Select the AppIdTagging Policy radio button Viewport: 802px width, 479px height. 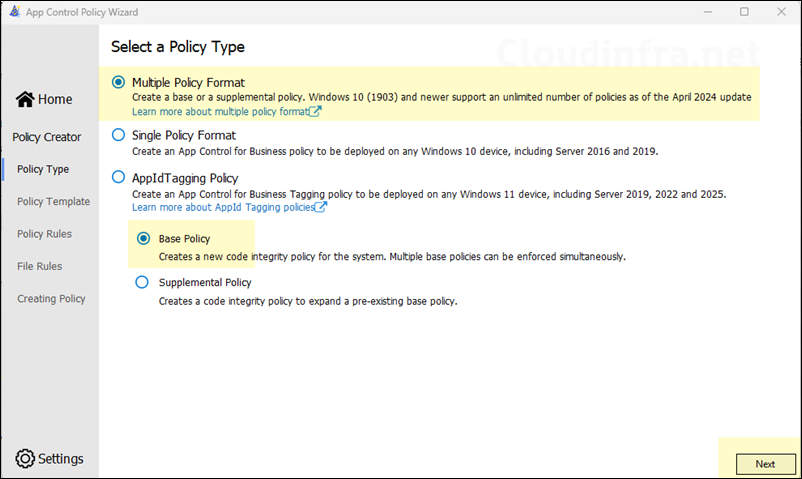coord(119,177)
